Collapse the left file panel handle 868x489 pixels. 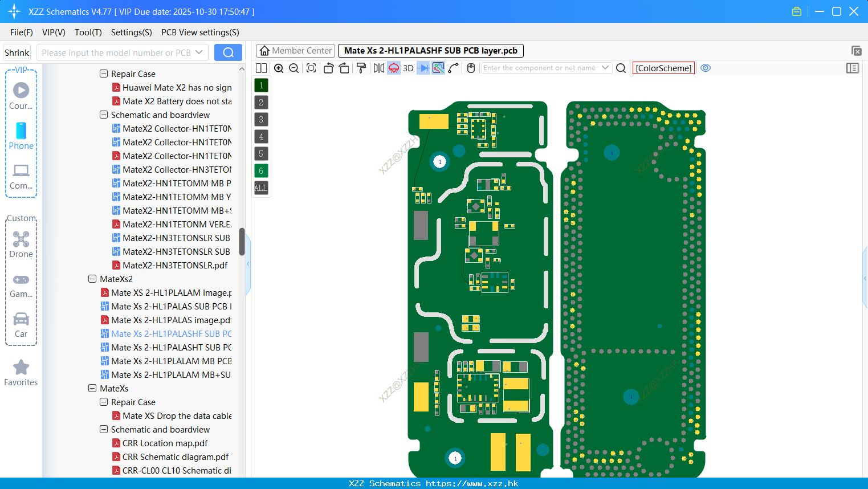tap(248, 264)
